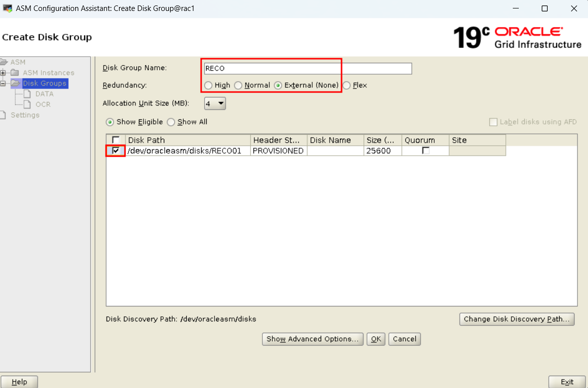Click the PROVISIONED status cell

(279, 151)
